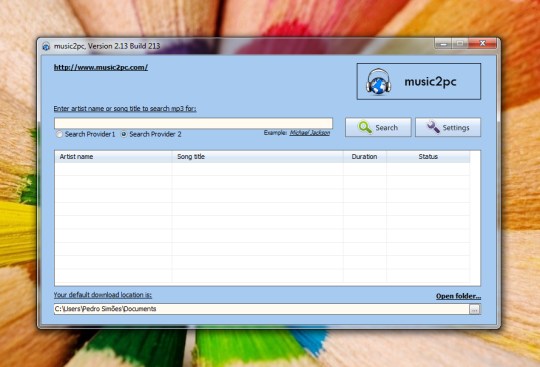Sort by Duration column header

[365, 157]
